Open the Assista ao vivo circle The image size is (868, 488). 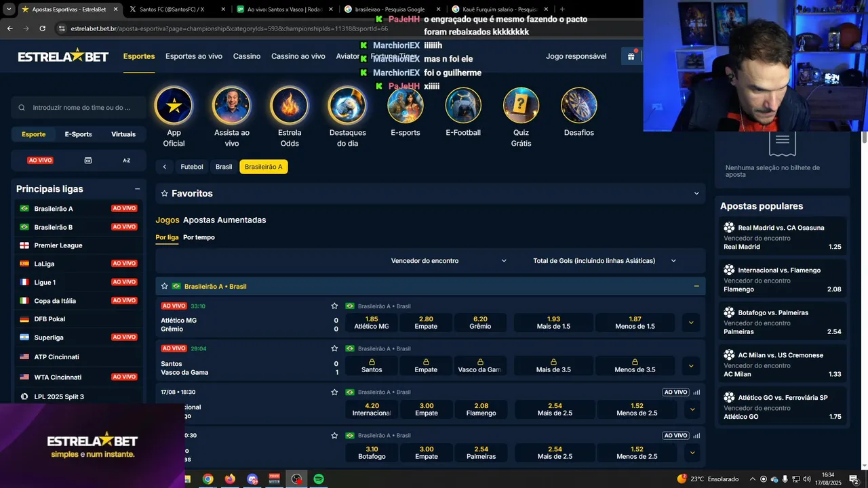tap(231, 105)
